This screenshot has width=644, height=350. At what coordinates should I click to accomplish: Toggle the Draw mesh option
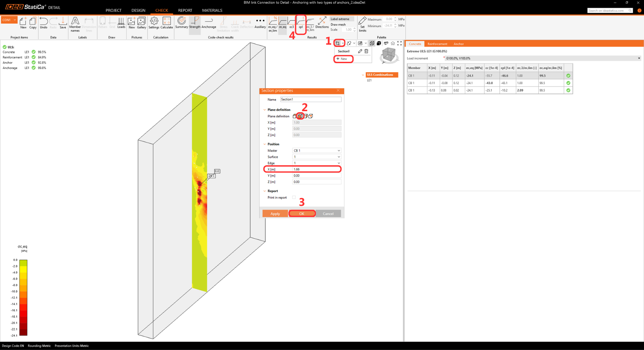tap(338, 25)
